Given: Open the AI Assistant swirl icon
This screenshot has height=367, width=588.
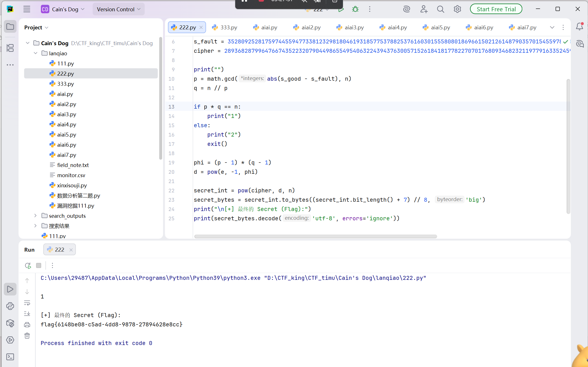Looking at the screenshot, I should (406, 9).
